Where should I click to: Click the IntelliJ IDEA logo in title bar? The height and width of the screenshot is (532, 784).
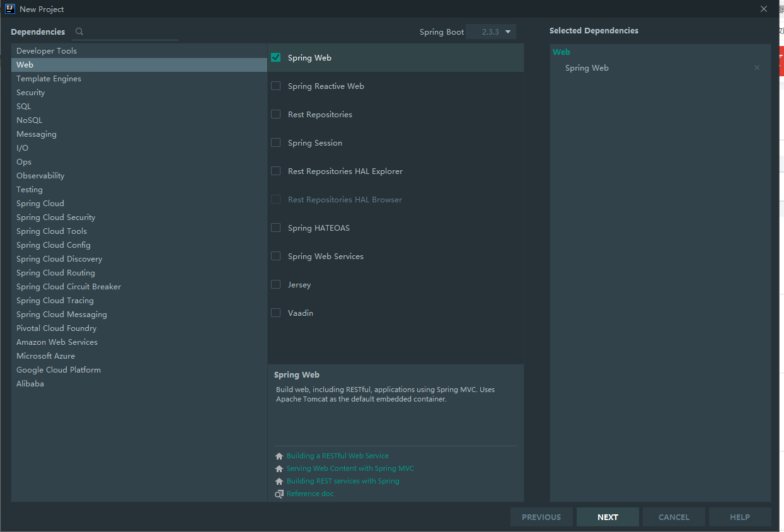point(9,9)
